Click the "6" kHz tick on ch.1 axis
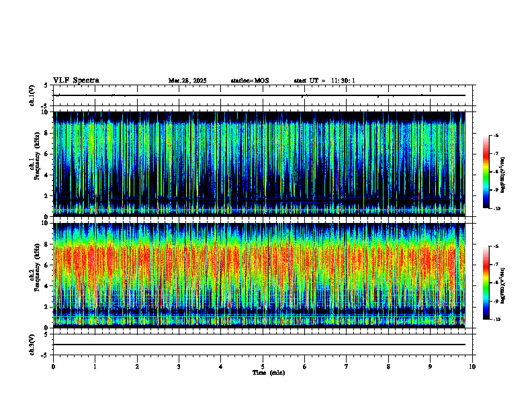The image size is (532, 411). coord(47,154)
